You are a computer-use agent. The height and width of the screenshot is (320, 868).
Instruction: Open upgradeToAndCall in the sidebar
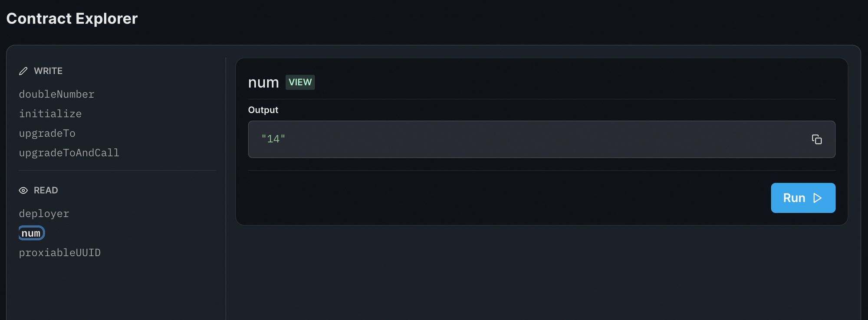point(69,153)
